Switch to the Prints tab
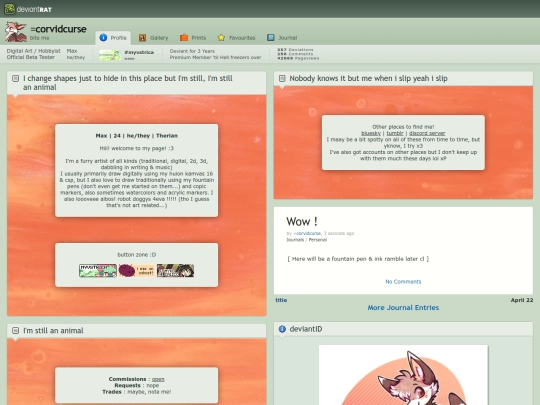Image resolution: width=540 pixels, height=405 pixels. (x=193, y=38)
